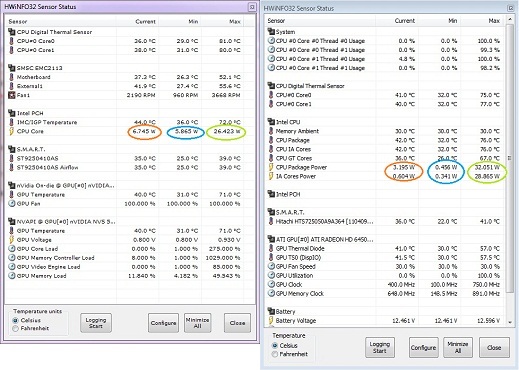Screen dimensions: 519x370
Task: Select the GPU Clock row in right window
Action: [385, 284]
